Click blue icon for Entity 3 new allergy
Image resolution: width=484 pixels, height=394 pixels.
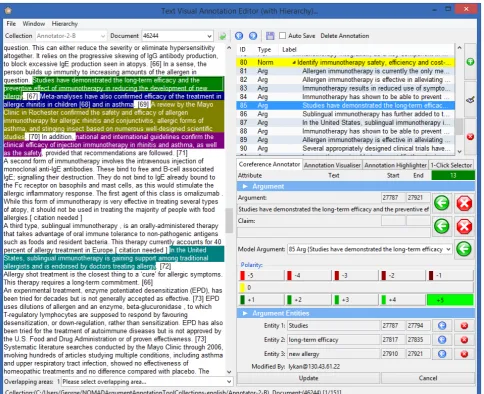(442, 354)
